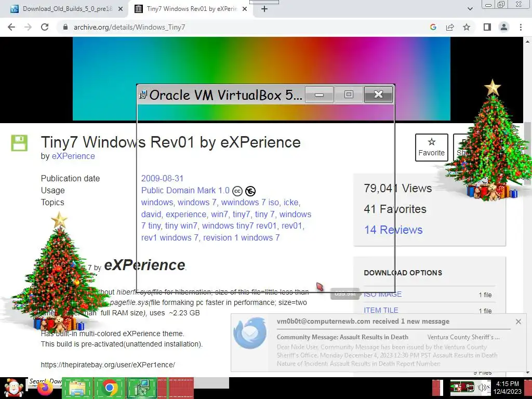Open the Chrome side panel
This screenshot has height=399, width=532.
487,27
